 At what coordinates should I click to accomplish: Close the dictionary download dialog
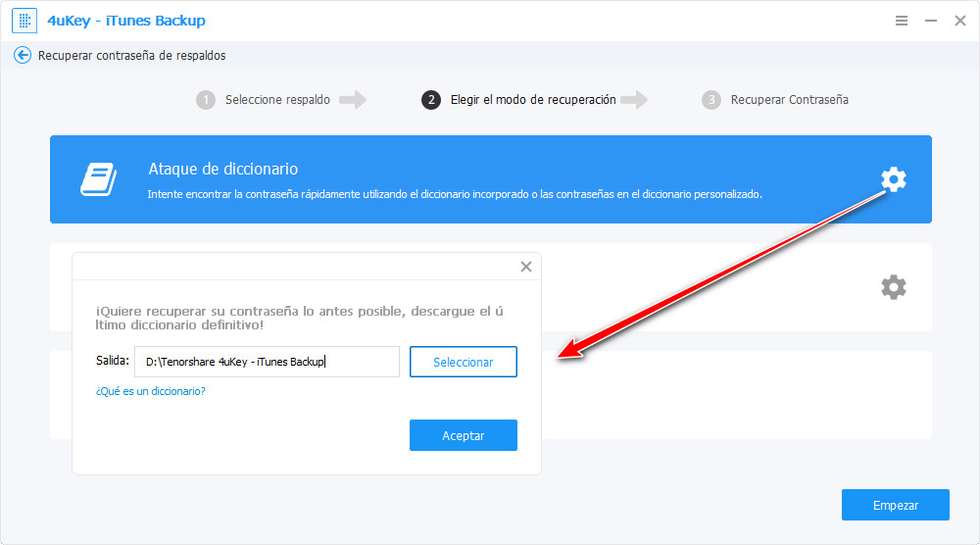(x=526, y=267)
